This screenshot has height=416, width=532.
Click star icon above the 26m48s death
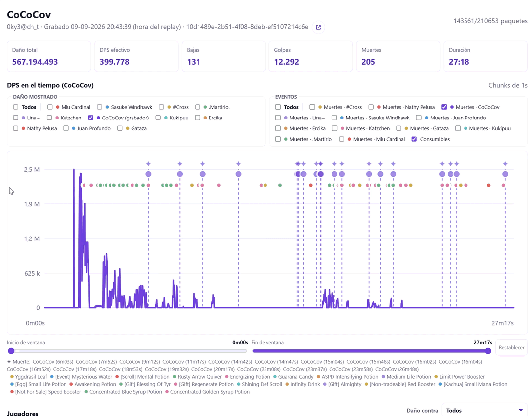tap(505, 164)
